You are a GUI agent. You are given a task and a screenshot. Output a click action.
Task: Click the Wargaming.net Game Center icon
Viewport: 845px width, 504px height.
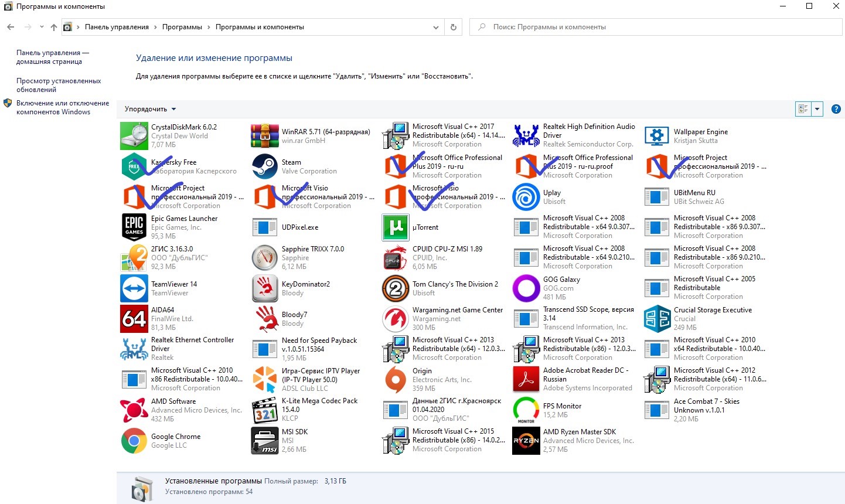coord(396,319)
